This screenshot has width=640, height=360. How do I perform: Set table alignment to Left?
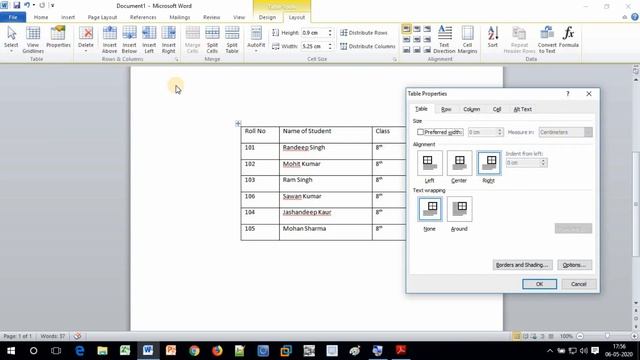429,163
